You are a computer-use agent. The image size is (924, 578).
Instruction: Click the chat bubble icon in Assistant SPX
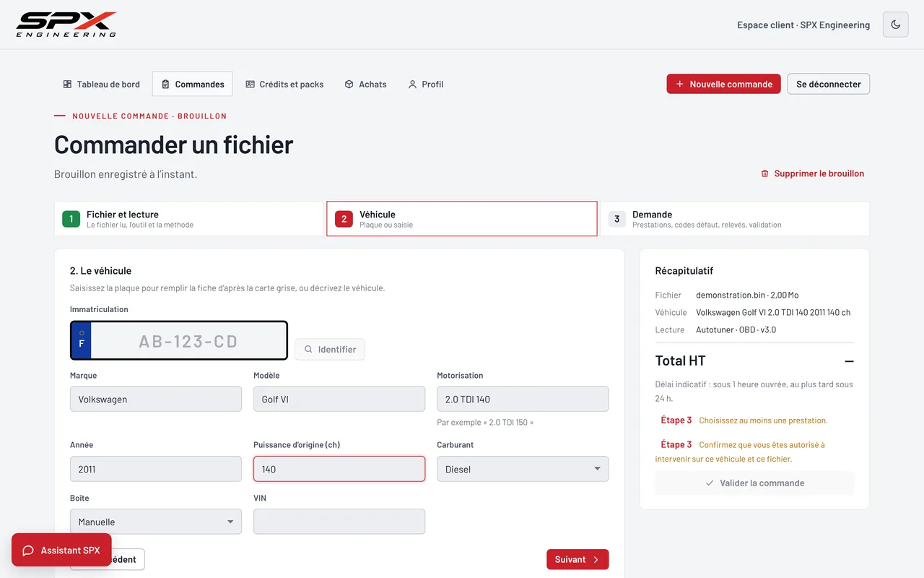click(x=28, y=551)
